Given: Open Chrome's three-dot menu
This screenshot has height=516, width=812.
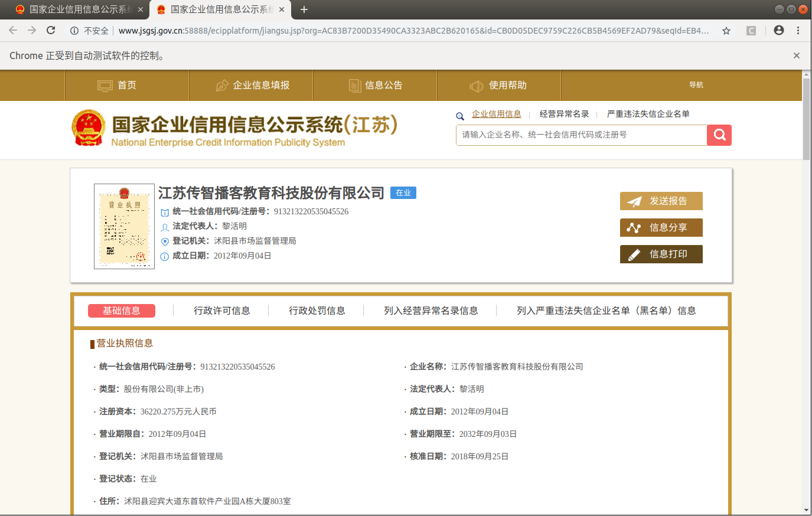Looking at the screenshot, I should click(798, 30).
